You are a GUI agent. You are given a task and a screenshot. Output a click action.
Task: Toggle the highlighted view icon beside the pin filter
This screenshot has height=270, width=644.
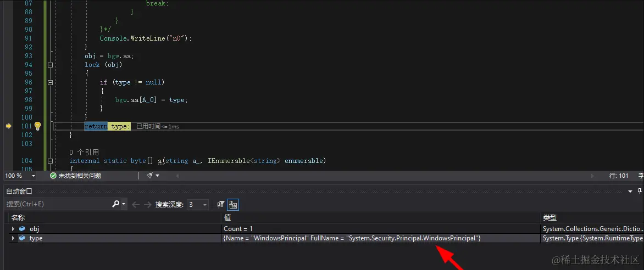(x=233, y=204)
